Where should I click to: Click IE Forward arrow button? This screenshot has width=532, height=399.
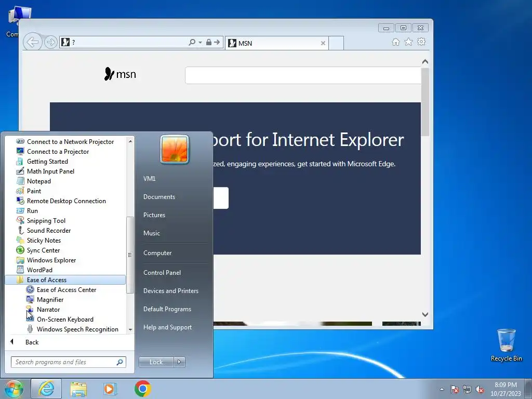(x=50, y=42)
